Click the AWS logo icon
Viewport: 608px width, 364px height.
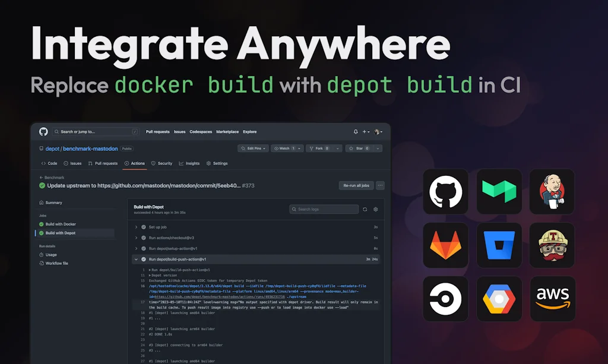coord(553,298)
